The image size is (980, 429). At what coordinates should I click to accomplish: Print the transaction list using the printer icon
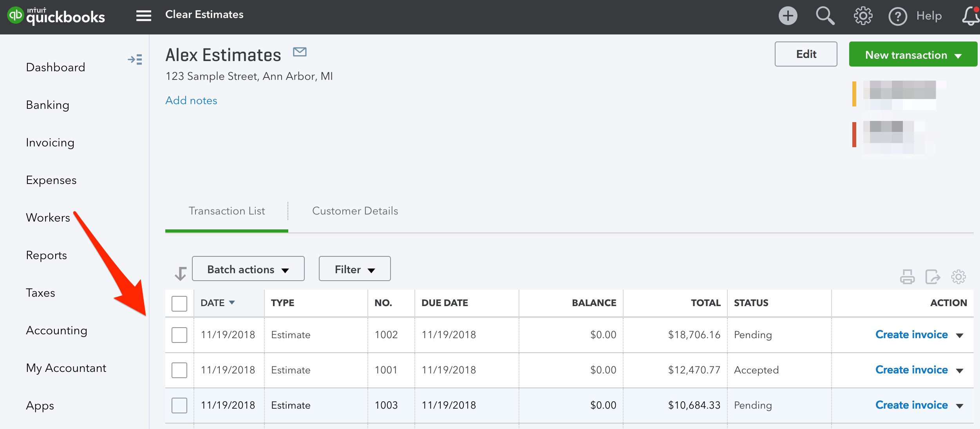coord(907,277)
